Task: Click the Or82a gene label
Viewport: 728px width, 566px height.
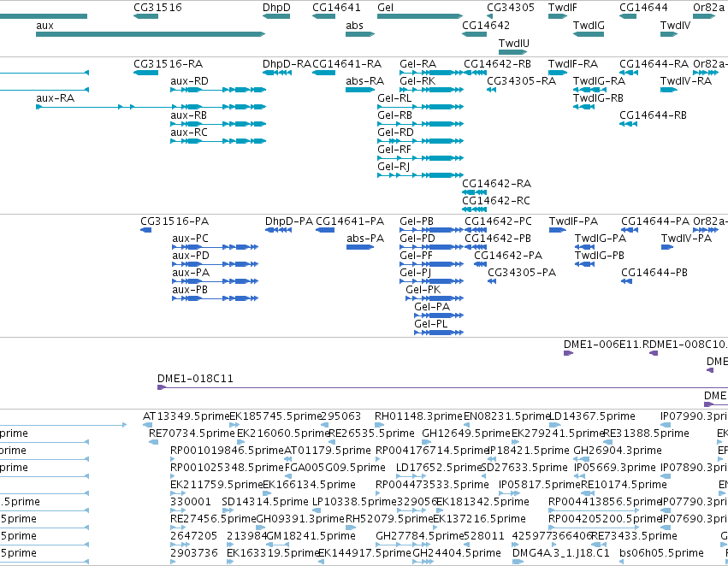Action: [708, 8]
